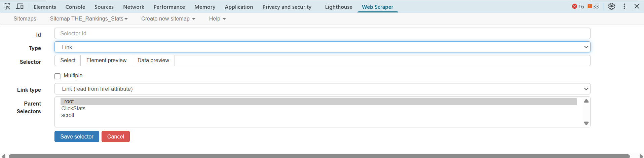Open DevTools settings gear
Viewport: 644px width, 158px height.
(x=612, y=6)
